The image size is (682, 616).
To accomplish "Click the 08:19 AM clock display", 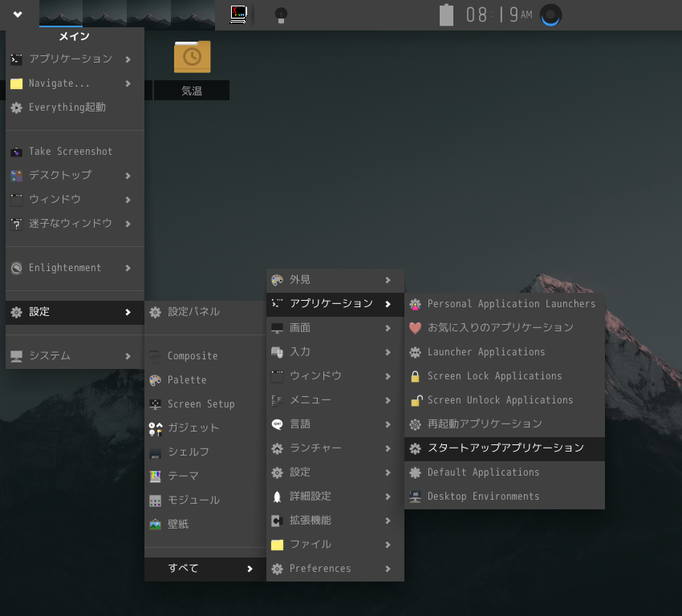I will point(497,14).
